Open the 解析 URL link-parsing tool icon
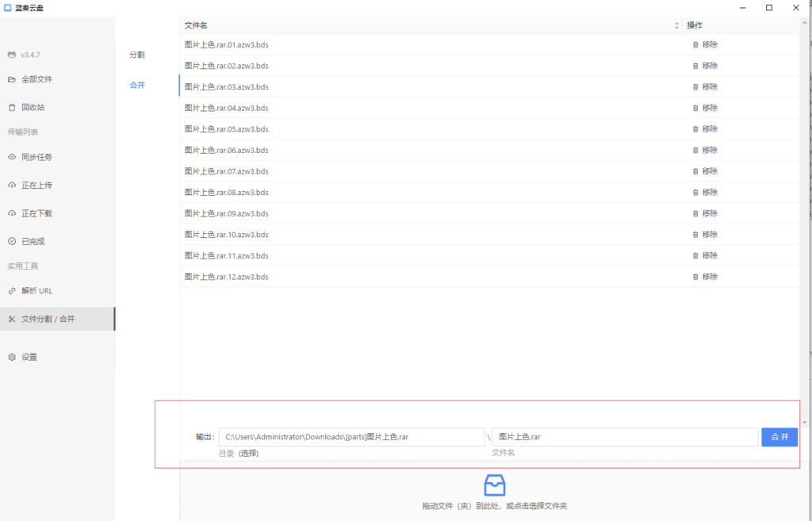The width and height of the screenshot is (812, 521). [11, 290]
